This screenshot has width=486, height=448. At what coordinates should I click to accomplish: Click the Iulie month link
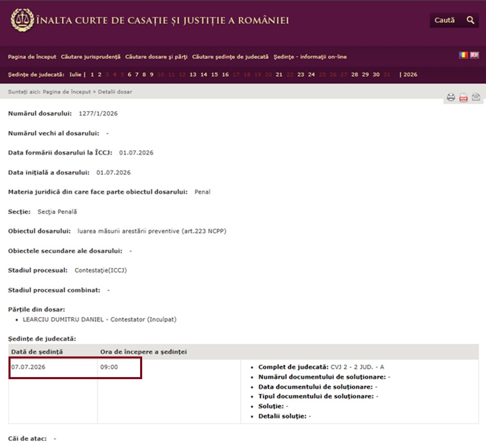[x=75, y=75]
